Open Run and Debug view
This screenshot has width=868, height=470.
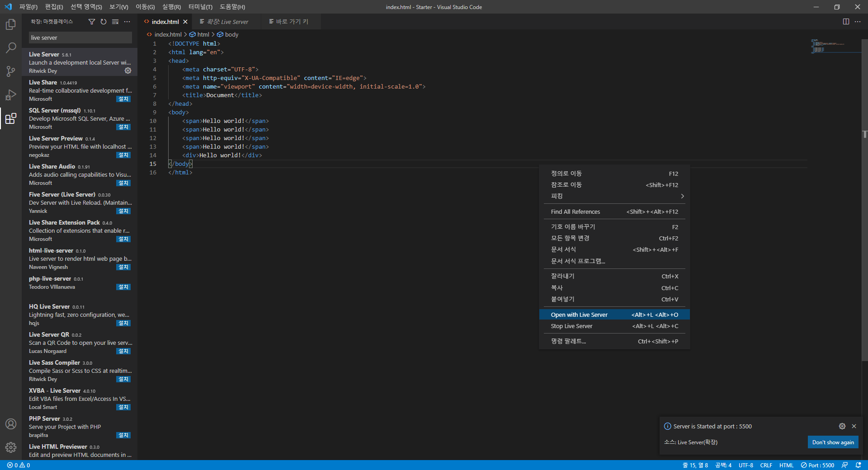(x=11, y=95)
